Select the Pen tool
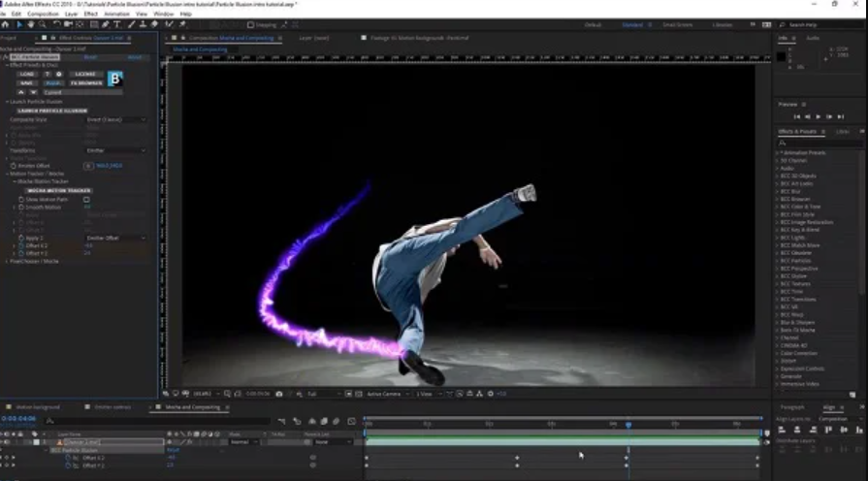The image size is (868, 481). (105, 25)
